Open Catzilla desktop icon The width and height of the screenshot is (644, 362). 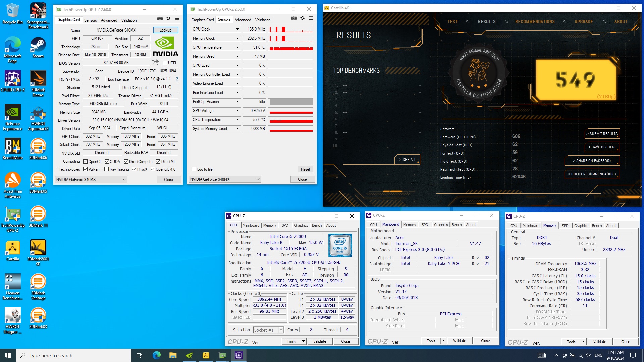point(12,250)
